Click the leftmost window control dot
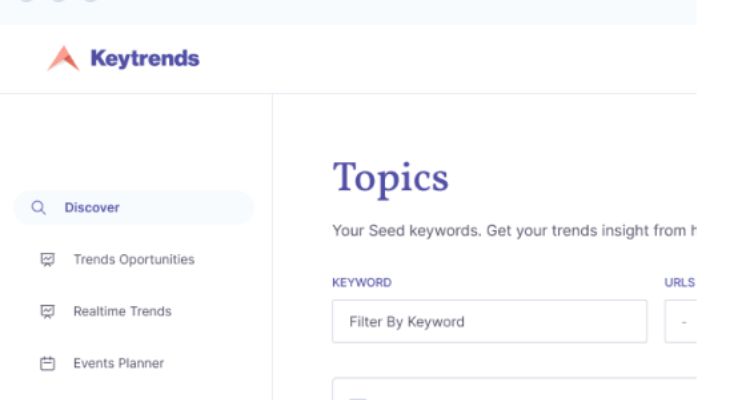This screenshot has width=750, height=400. (27, 0)
